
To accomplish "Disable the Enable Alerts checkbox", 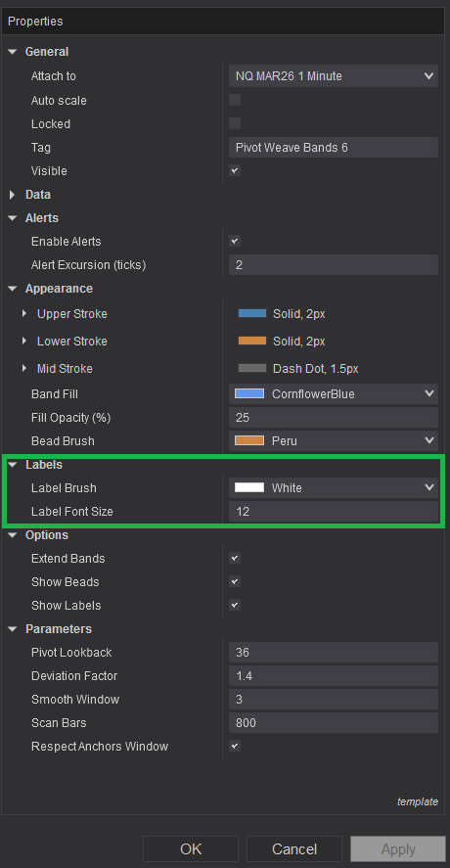I will point(235,241).
